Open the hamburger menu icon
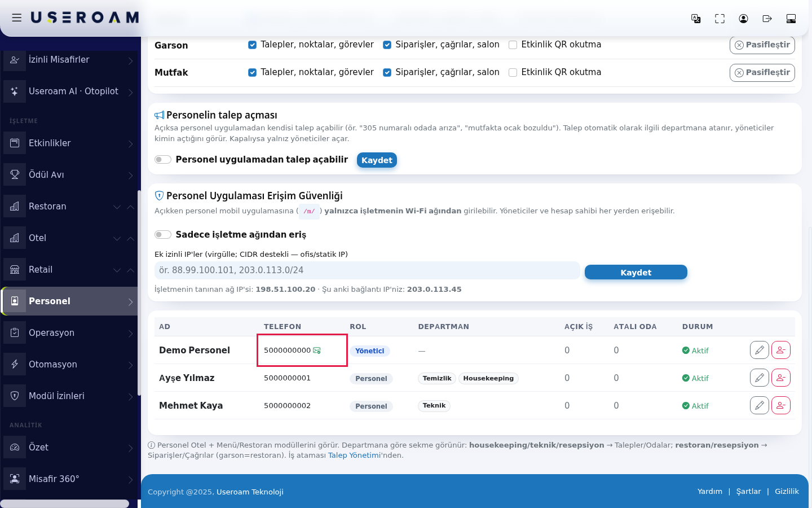Screen dimensions: 812x508 (x=17, y=17)
